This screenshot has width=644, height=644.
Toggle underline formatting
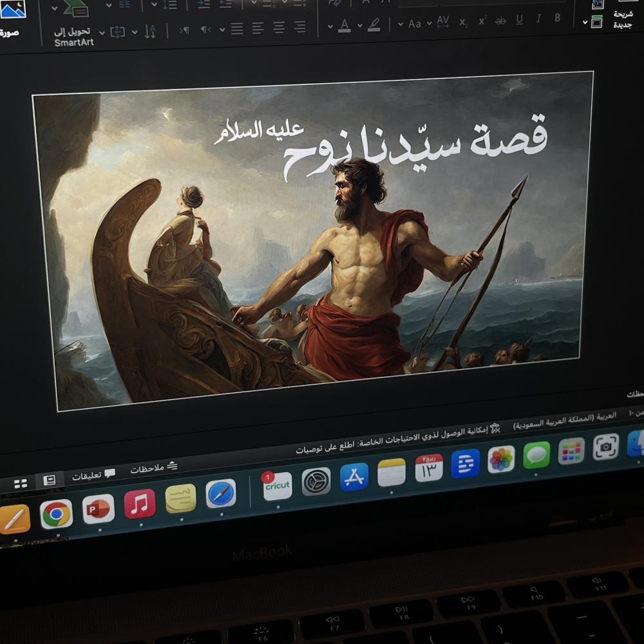(520, 20)
